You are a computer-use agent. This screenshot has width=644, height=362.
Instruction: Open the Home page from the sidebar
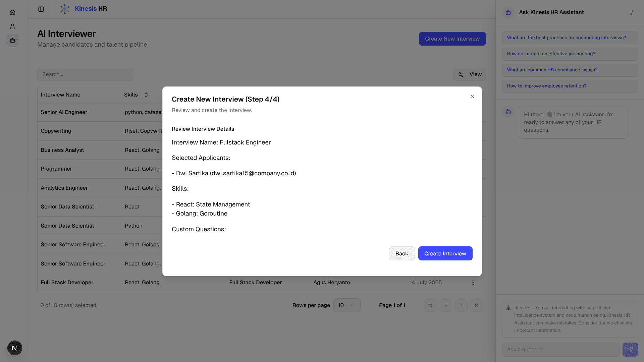coord(12,12)
